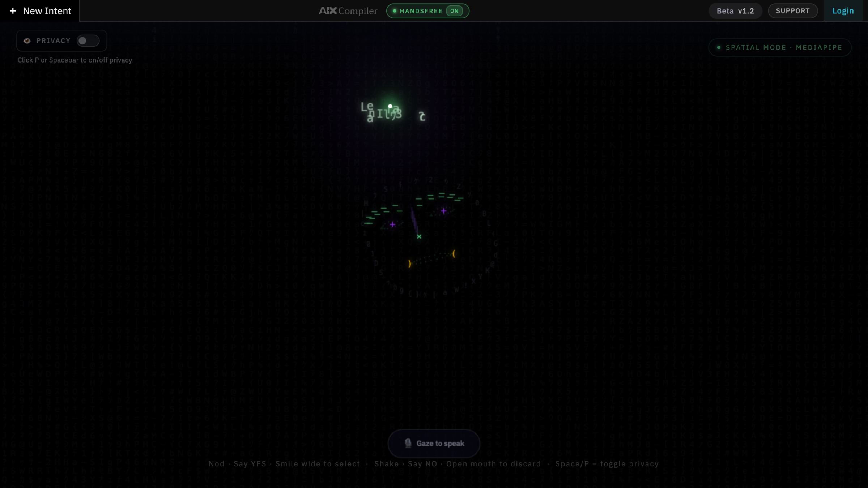
Task: Open the Beta v1.2 version badge
Action: 735,11
